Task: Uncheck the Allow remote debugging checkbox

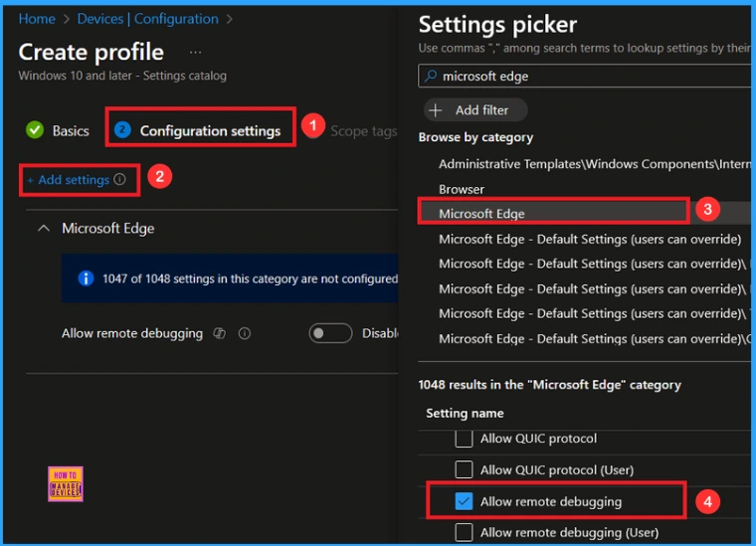Action: [x=464, y=501]
